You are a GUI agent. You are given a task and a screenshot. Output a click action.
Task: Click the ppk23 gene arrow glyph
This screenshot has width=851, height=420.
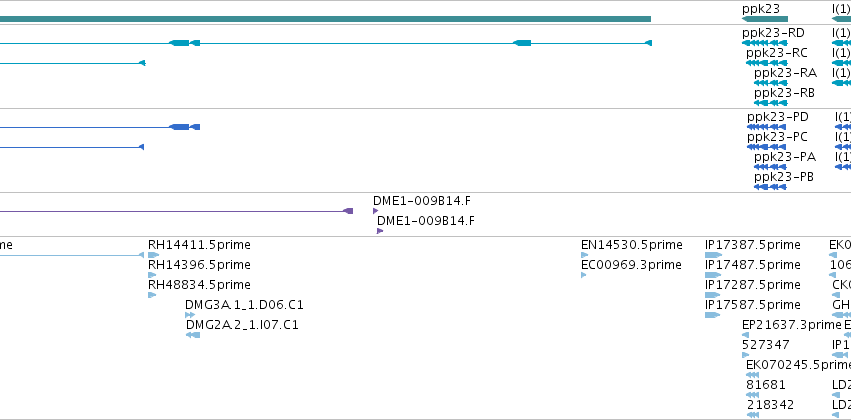coord(765,19)
